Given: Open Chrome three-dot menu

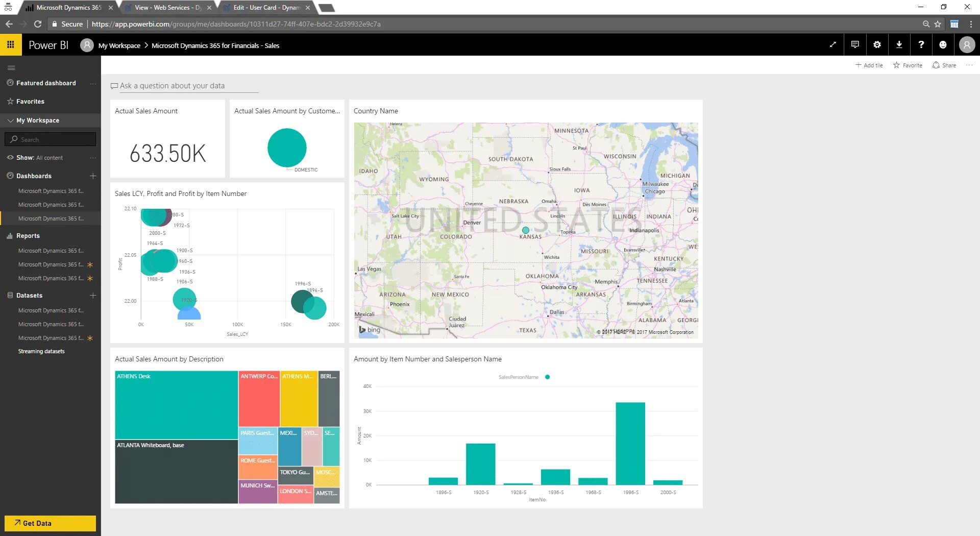Looking at the screenshot, I should (970, 24).
